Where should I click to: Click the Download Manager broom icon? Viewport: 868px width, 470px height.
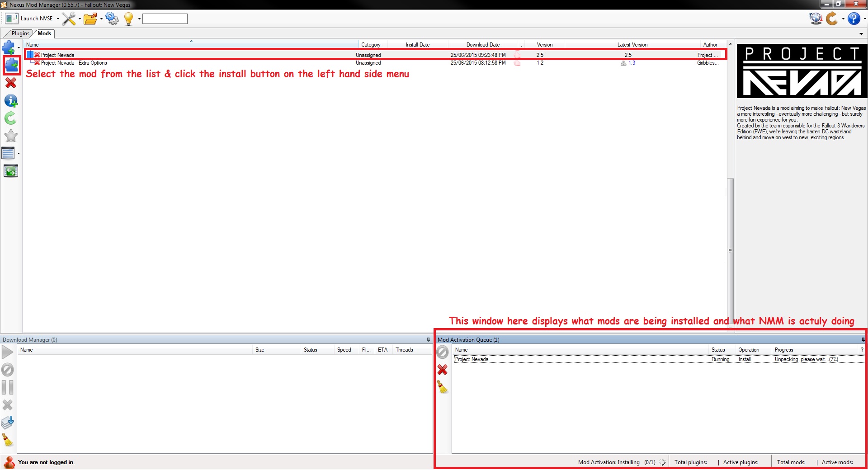(8, 440)
